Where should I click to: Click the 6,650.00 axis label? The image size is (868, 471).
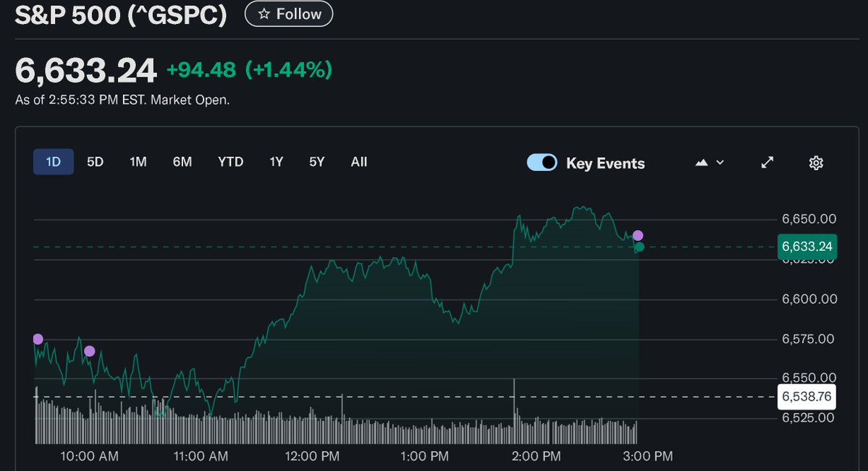pyautogui.click(x=809, y=219)
